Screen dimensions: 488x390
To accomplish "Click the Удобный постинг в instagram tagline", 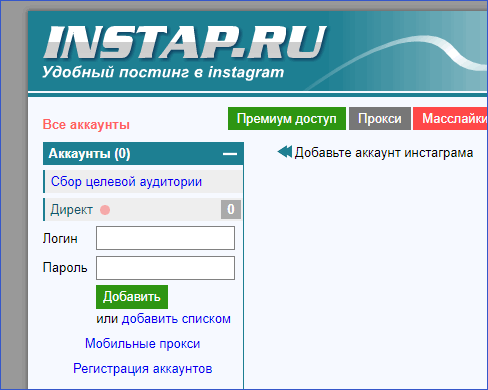I will point(163,72).
